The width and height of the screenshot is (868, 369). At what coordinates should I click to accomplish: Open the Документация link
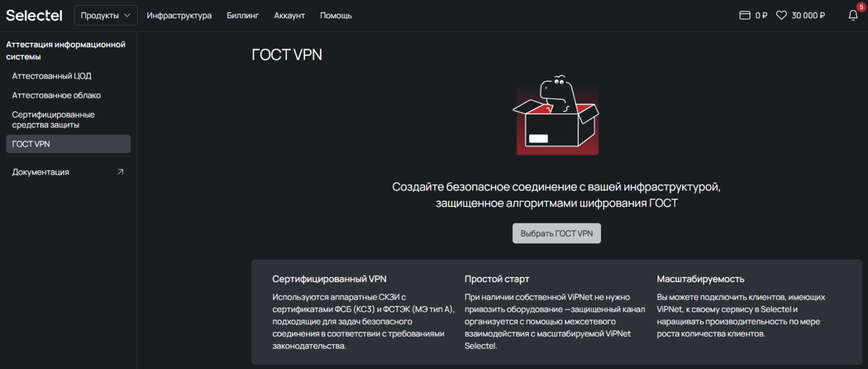click(x=40, y=172)
